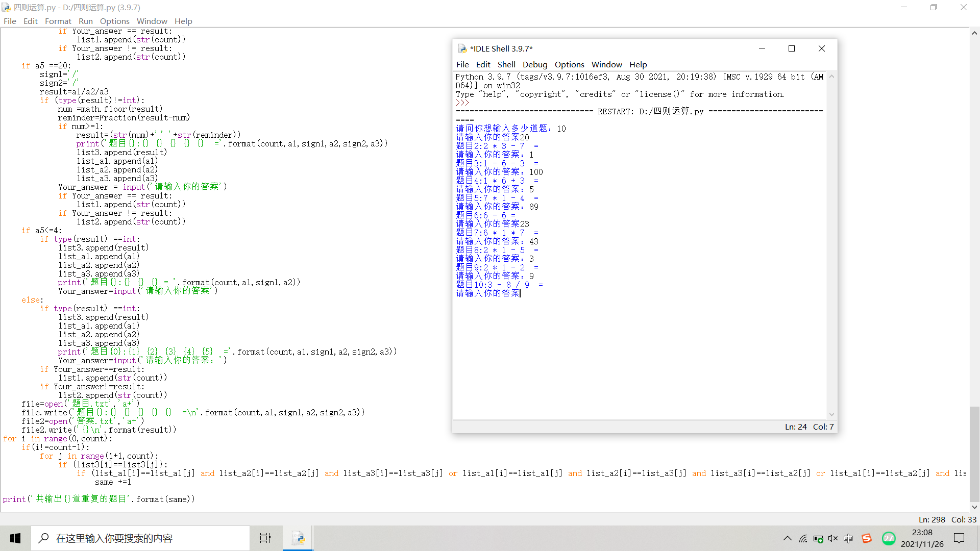Open the Shell menu in IDLE Shell
Screen dimensions: 980x551
[x=506, y=64]
